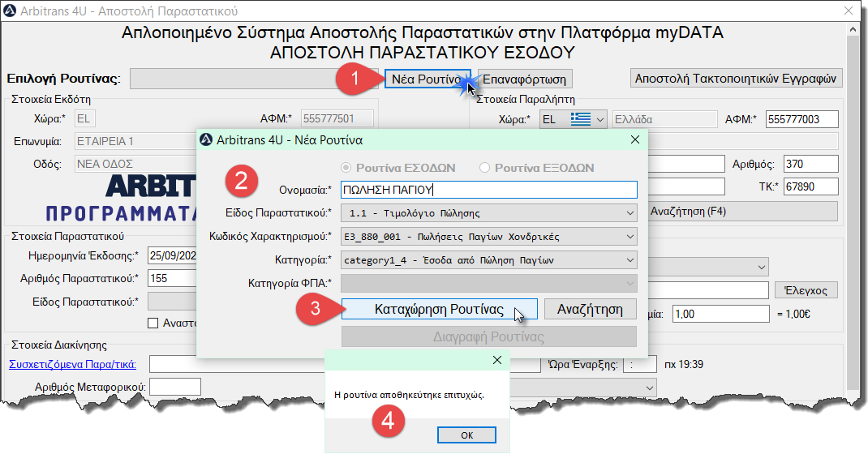
Task: Click the Αριθμός Μεταφορικού input field
Action: pos(175,387)
